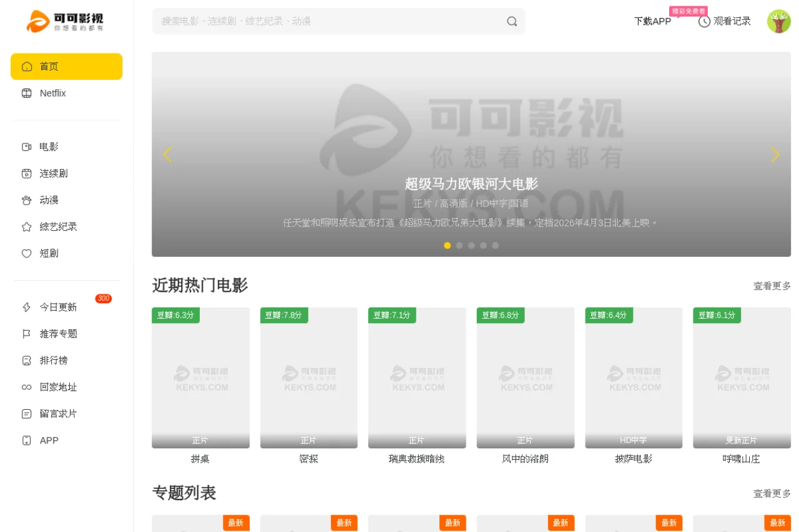Open APP page from sidebar

tap(66, 441)
